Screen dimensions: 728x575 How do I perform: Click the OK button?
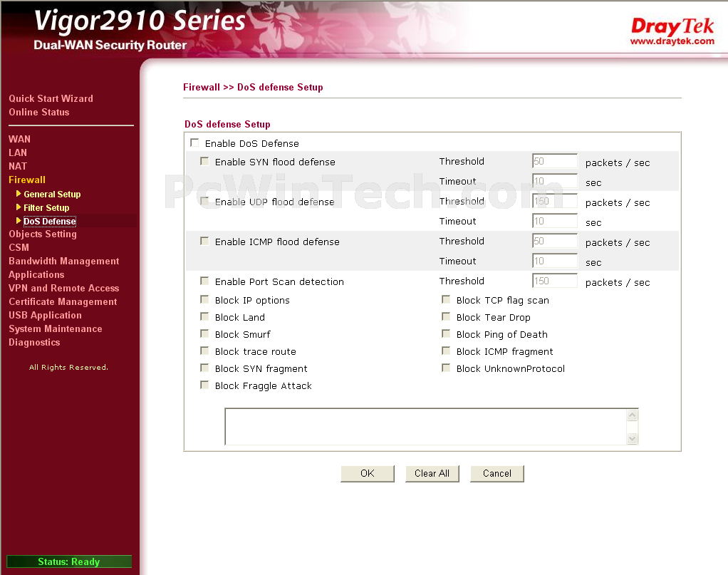pyautogui.click(x=368, y=473)
